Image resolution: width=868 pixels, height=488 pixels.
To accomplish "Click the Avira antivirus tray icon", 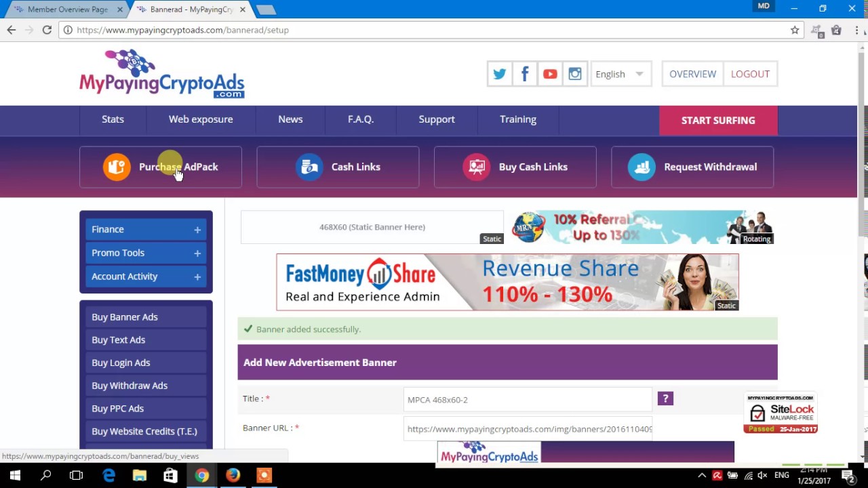I will tap(717, 476).
